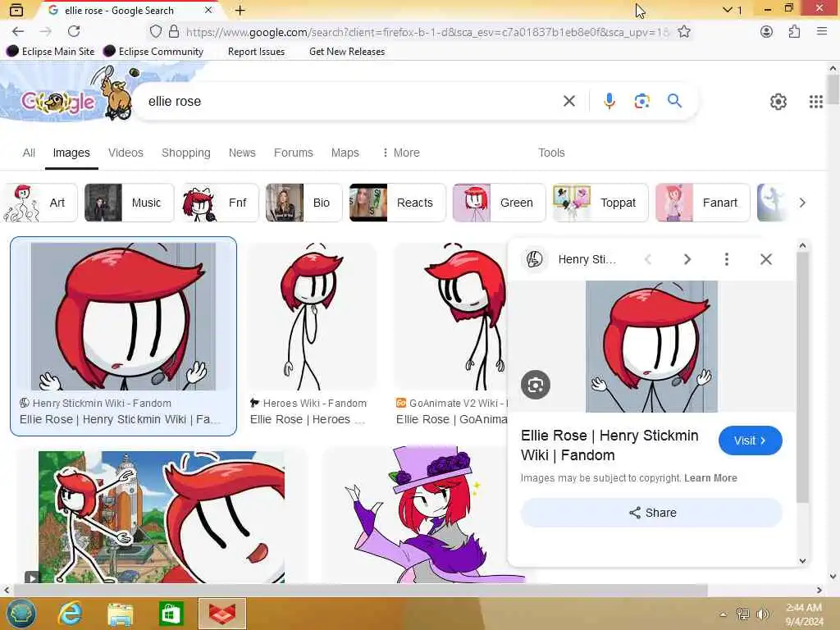Open File Explorer from the taskbar
The height and width of the screenshot is (630, 840).
click(x=120, y=614)
